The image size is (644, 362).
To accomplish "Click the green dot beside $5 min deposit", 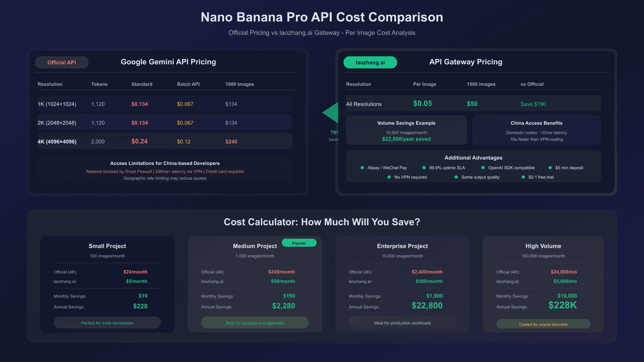I will click(550, 168).
